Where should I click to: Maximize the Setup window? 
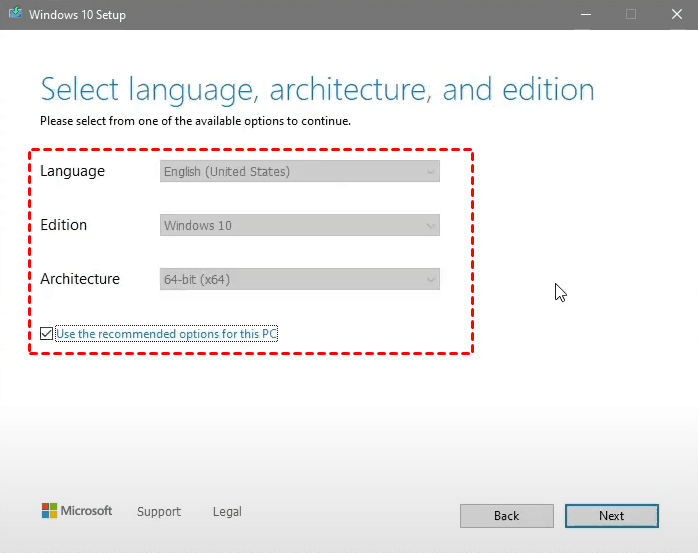[x=631, y=15]
